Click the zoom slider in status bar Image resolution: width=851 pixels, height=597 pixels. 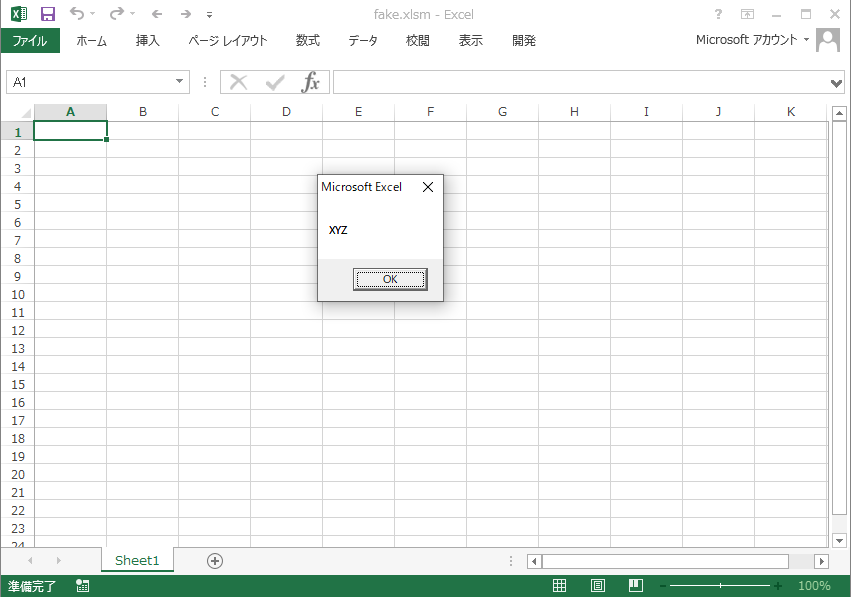click(720, 586)
